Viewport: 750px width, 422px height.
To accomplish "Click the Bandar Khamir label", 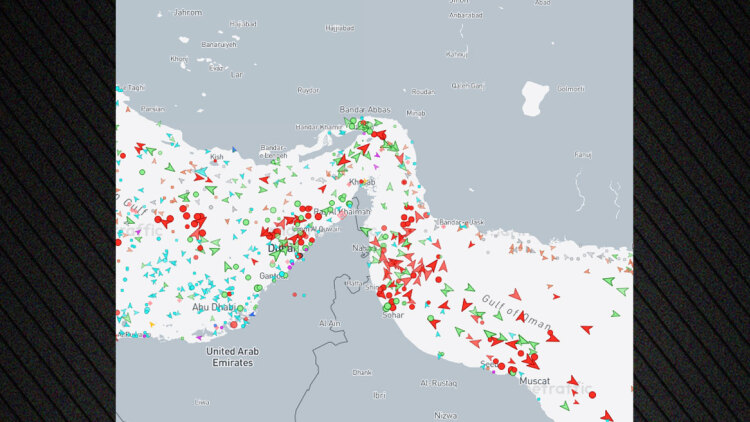I will tap(319, 127).
